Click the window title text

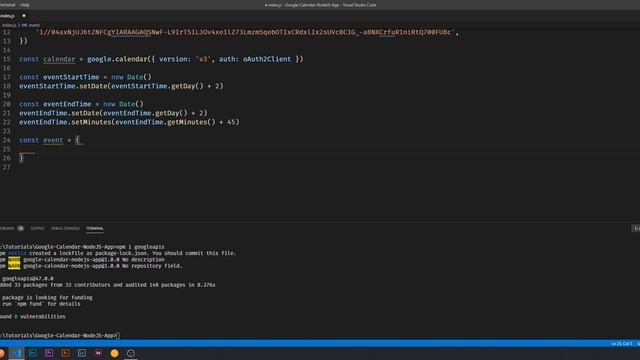click(320, 5)
